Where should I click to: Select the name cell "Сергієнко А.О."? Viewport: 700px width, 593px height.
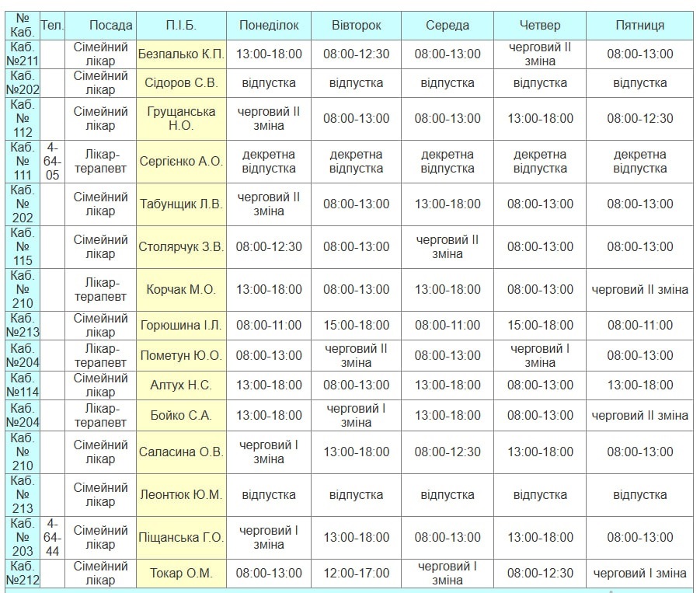[181, 161]
